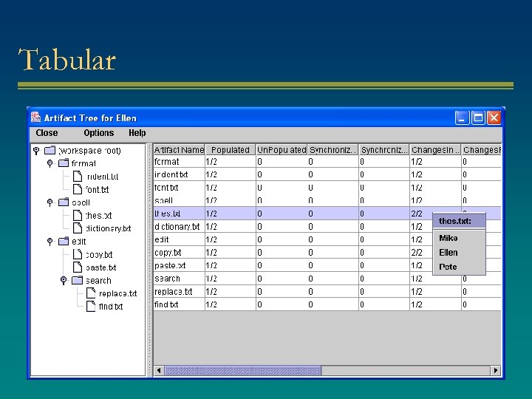Maximize the Artifact Tree for Ellen window
The height and width of the screenshot is (399, 532).
tap(478, 117)
